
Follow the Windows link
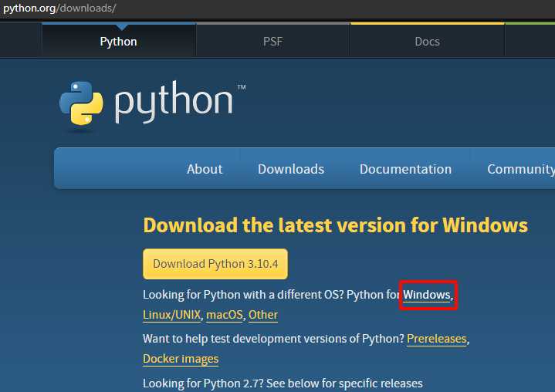[427, 295]
